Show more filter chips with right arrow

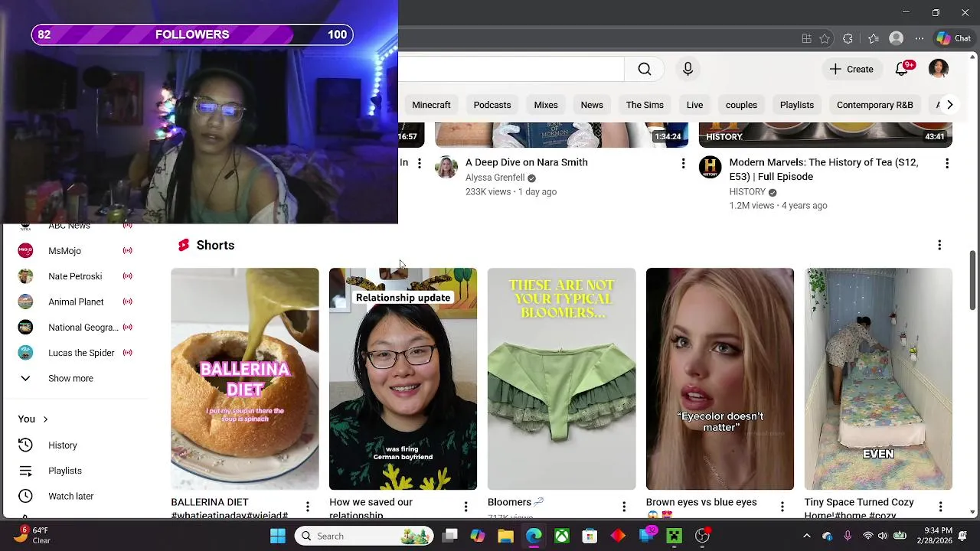pos(949,105)
